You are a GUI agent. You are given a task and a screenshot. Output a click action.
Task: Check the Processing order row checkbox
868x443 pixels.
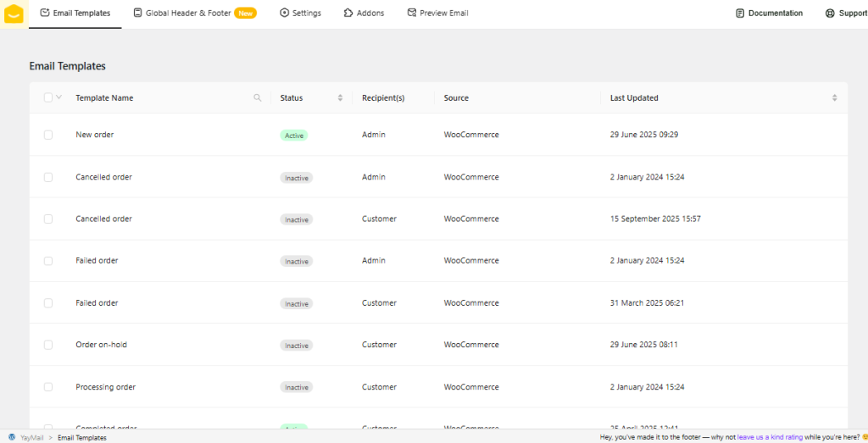coord(48,387)
